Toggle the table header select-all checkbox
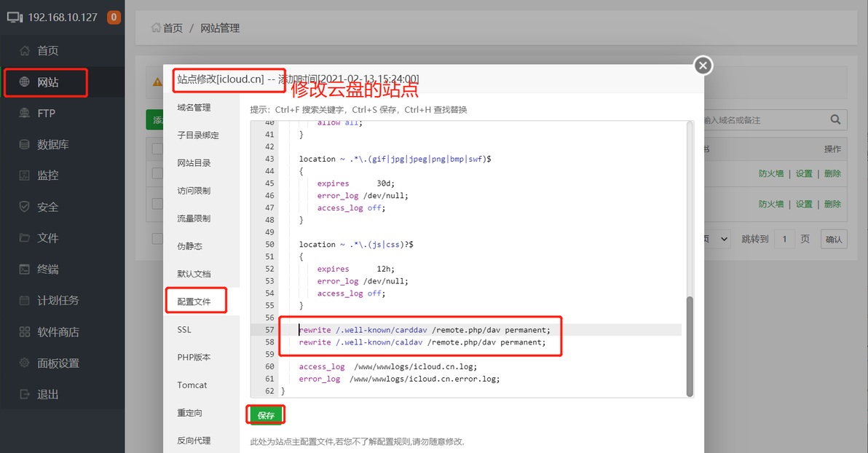 [157, 149]
